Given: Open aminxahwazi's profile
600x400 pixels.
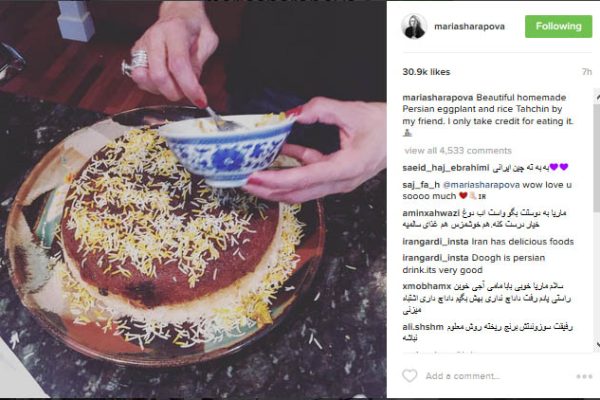Looking at the screenshot, I should point(431,213).
